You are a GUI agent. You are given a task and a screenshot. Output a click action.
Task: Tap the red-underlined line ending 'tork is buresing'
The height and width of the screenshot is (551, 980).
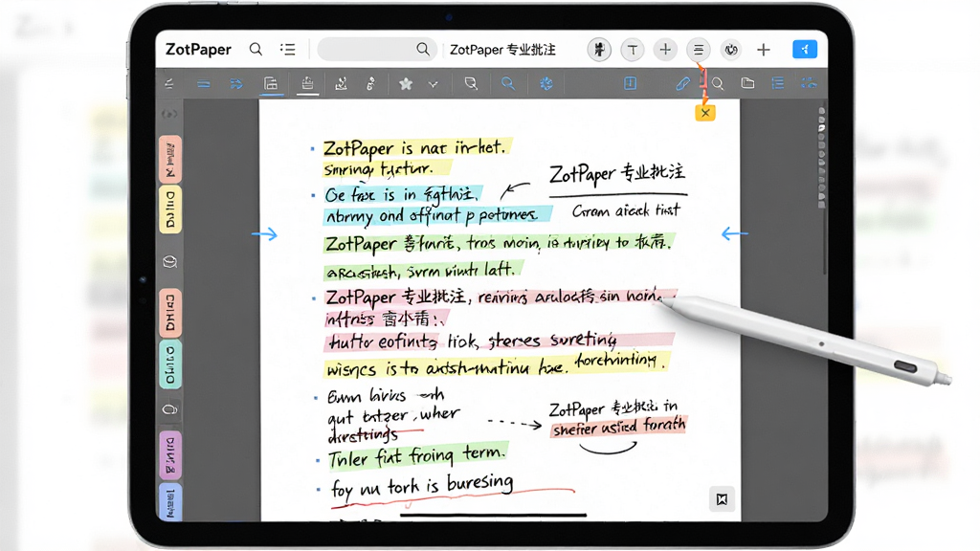point(422,486)
